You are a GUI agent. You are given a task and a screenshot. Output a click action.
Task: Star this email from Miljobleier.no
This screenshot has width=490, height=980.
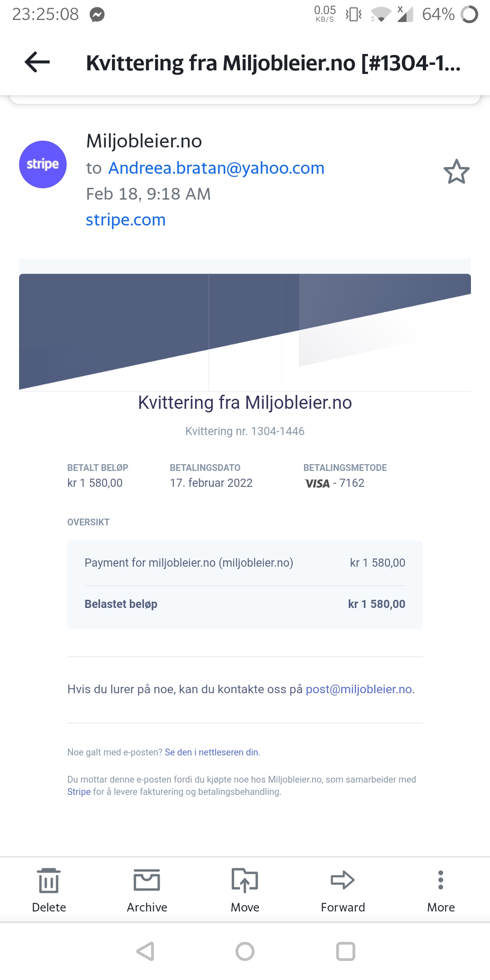pos(456,171)
